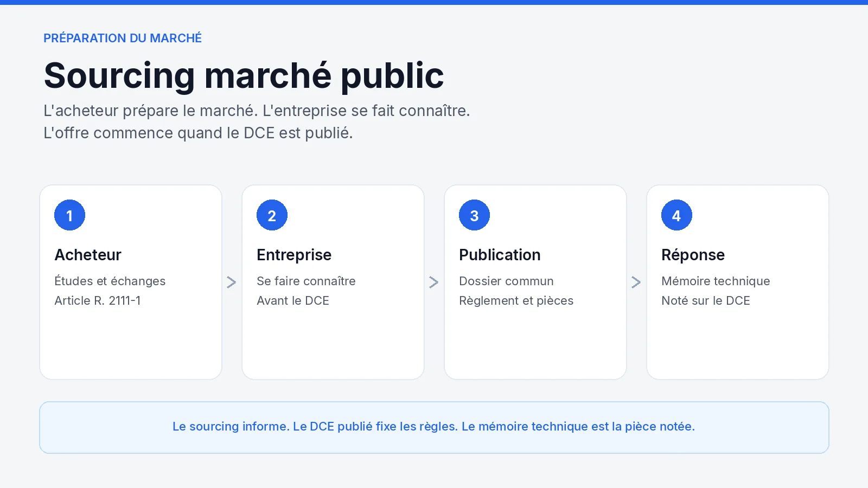Select the 'Entreprise' card heading
Screen dimensions: 868x488
[294, 255]
